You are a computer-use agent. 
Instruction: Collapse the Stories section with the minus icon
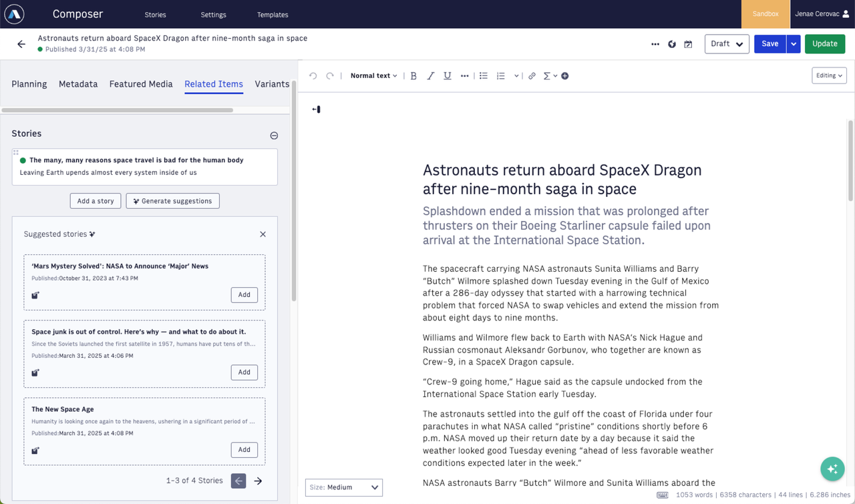pos(274,136)
